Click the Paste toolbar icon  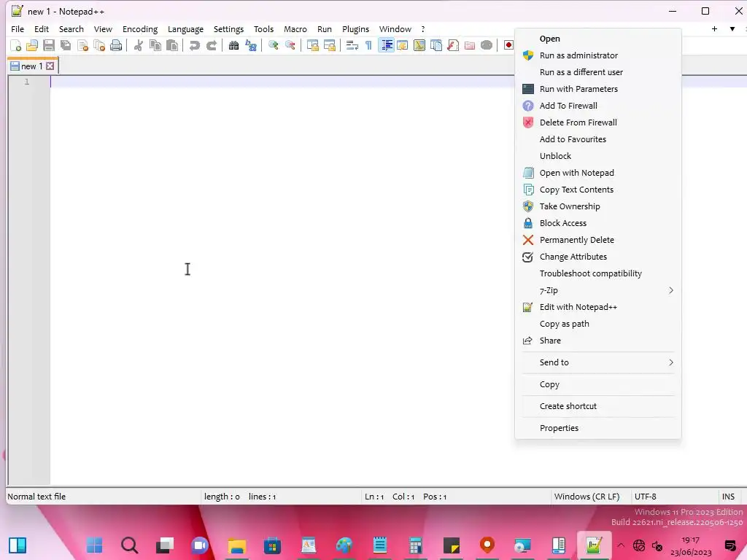pos(172,46)
